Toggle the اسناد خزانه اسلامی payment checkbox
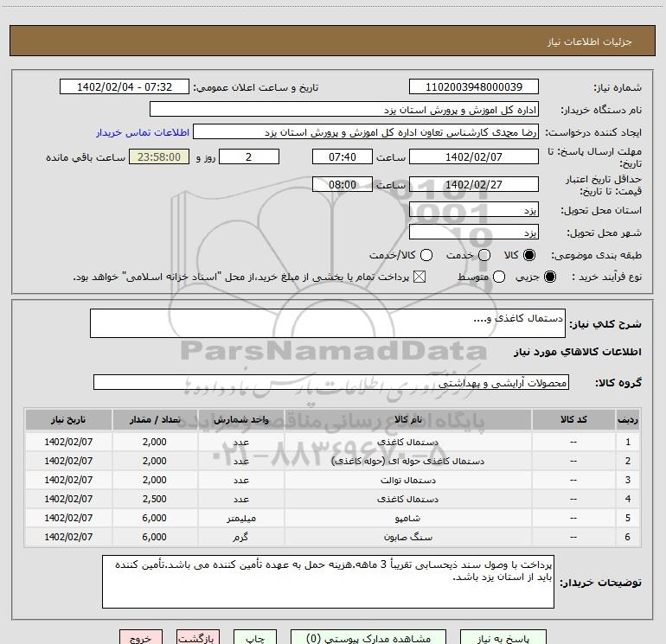 point(419,277)
